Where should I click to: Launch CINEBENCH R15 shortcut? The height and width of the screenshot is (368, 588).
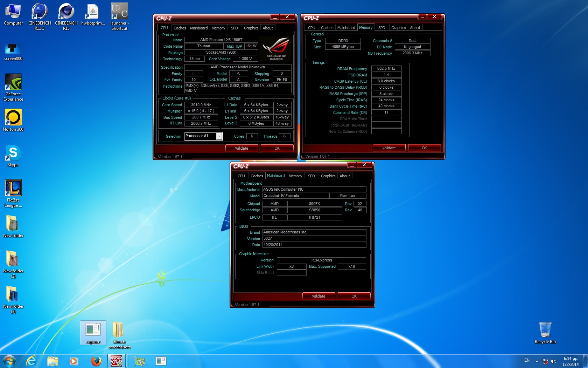point(66,16)
